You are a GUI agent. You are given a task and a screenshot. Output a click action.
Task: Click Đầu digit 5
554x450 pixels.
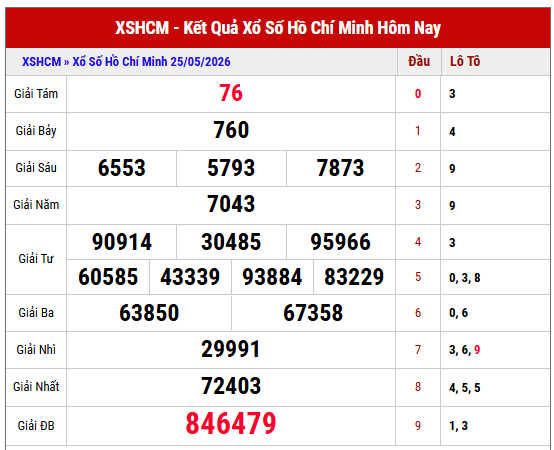coord(418,277)
